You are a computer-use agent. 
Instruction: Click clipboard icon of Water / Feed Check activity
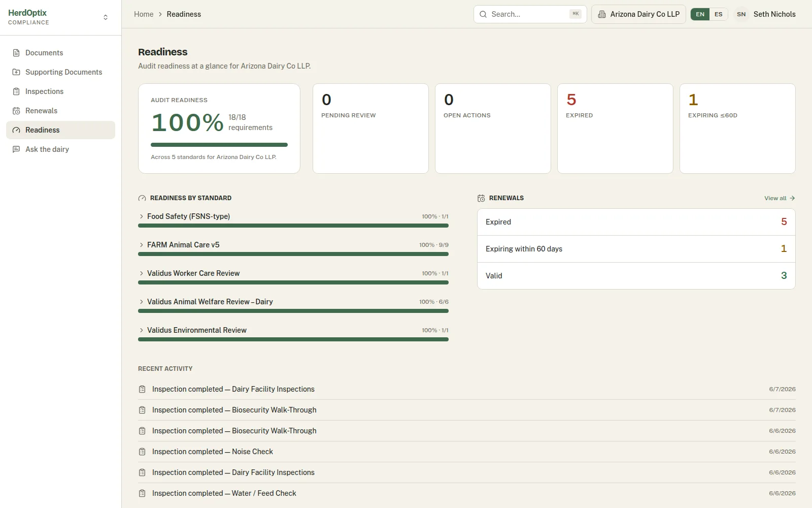pyautogui.click(x=142, y=493)
